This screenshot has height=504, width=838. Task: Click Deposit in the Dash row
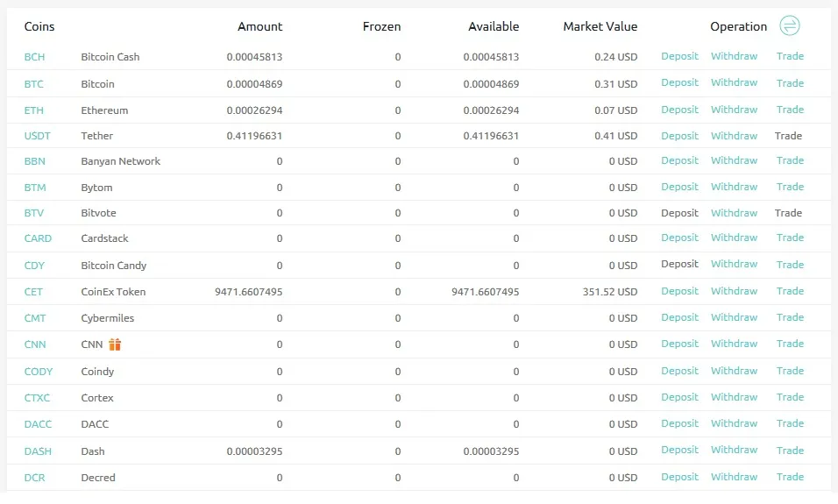(x=680, y=450)
